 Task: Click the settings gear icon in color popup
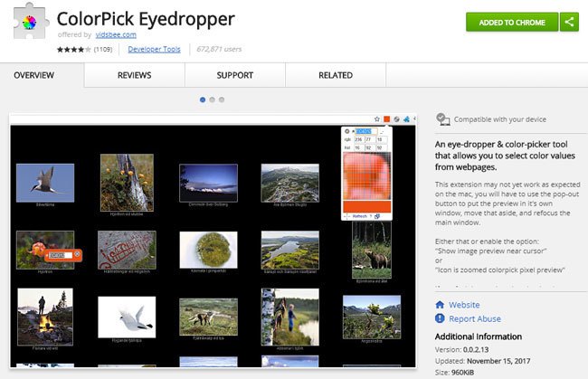(x=346, y=131)
